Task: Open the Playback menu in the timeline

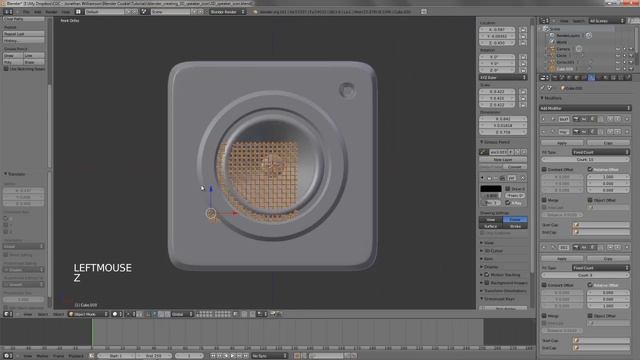Action: point(76,356)
